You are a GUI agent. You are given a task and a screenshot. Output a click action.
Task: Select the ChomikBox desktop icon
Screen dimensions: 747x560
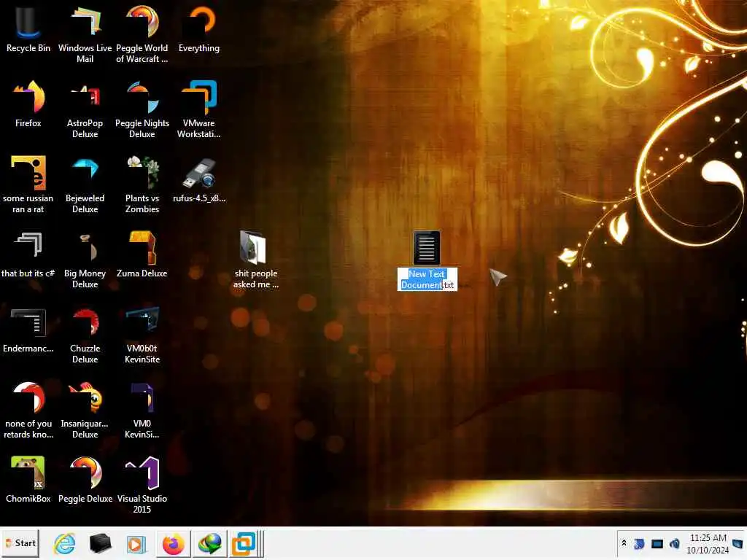[x=28, y=480]
